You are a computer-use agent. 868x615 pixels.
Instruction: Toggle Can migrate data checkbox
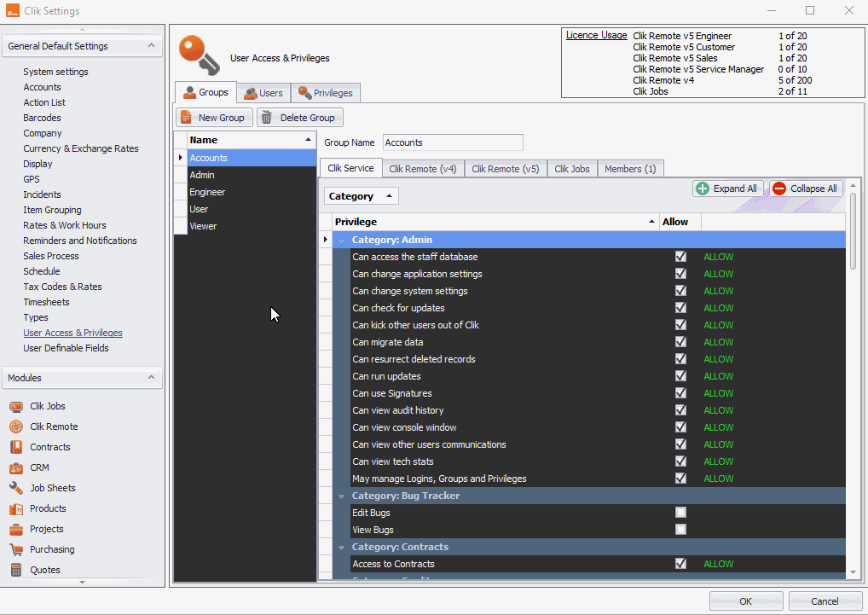point(681,342)
